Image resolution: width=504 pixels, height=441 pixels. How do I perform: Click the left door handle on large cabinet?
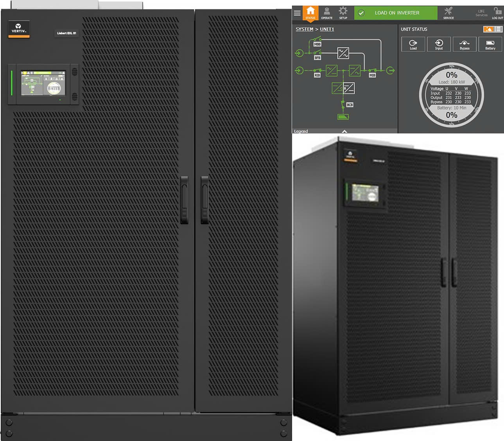click(x=184, y=200)
